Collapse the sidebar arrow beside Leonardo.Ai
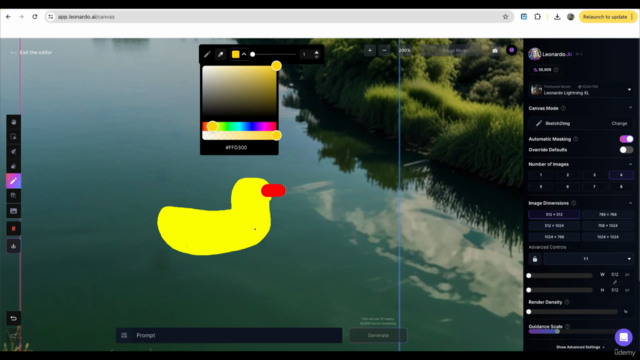 (579, 54)
